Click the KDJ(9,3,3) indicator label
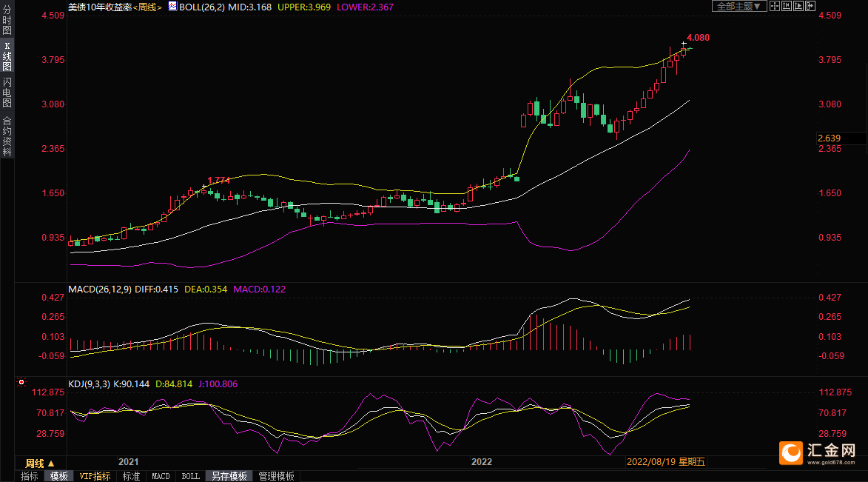 coord(89,384)
